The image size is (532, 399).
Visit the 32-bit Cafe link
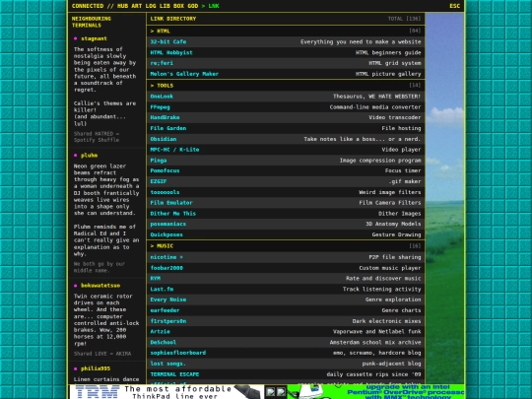tap(168, 41)
